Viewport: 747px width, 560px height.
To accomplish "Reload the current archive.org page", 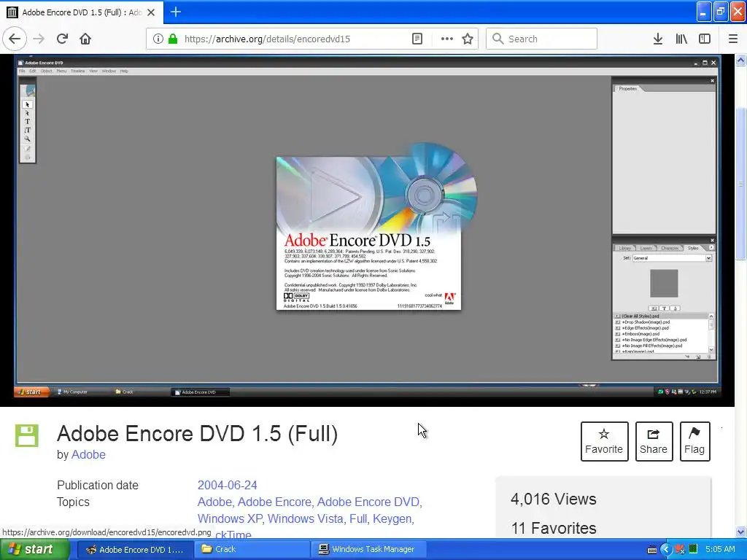I will pos(63,39).
